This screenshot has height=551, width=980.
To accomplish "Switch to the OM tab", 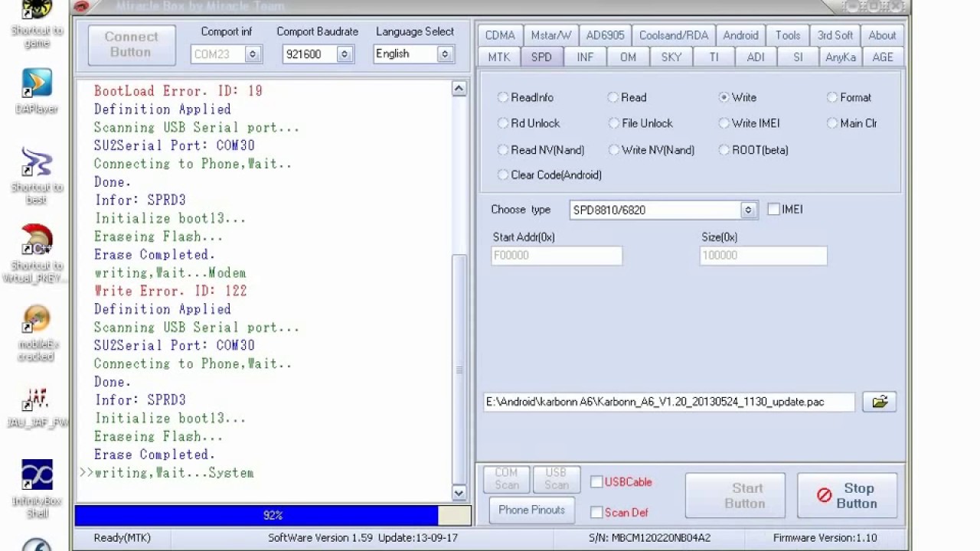I will click(x=628, y=57).
